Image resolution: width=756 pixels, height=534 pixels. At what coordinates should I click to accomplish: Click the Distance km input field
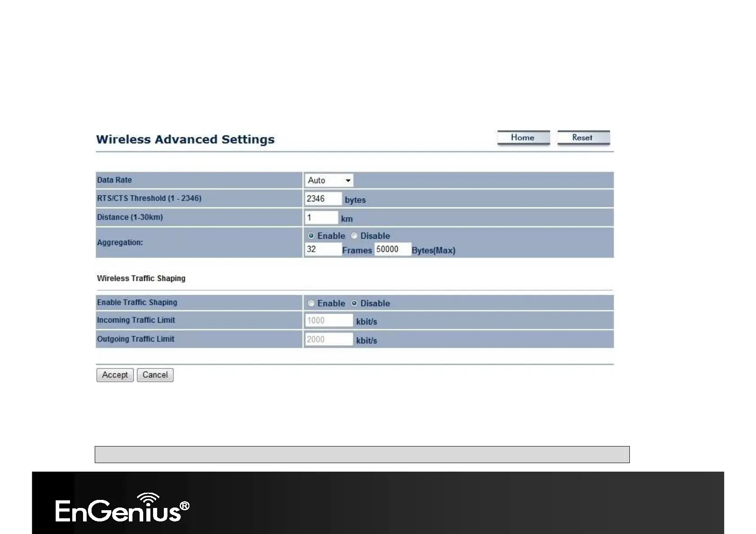[x=321, y=218]
